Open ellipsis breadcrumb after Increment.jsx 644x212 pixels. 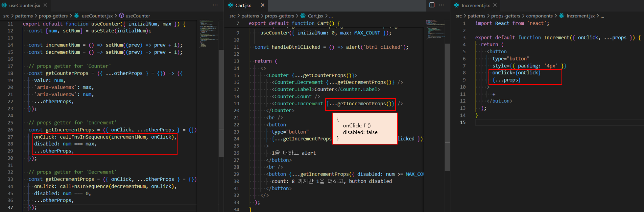[602, 16]
